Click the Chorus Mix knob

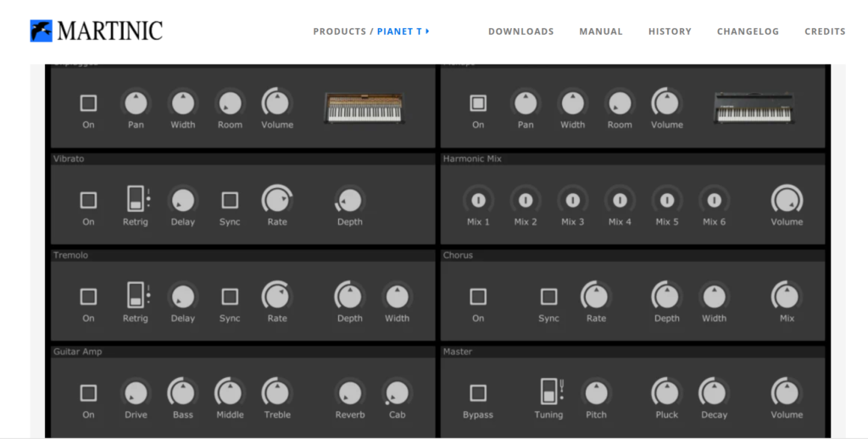(x=787, y=297)
